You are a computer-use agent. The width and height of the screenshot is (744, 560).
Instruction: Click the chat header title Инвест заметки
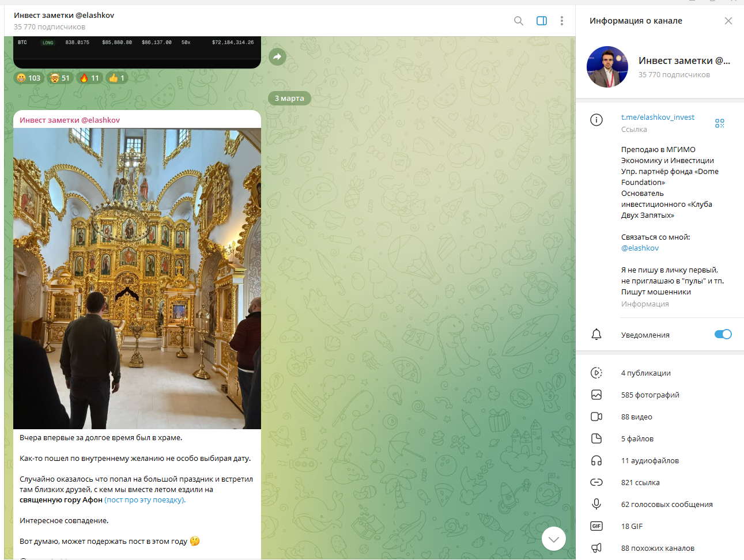click(64, 15)
